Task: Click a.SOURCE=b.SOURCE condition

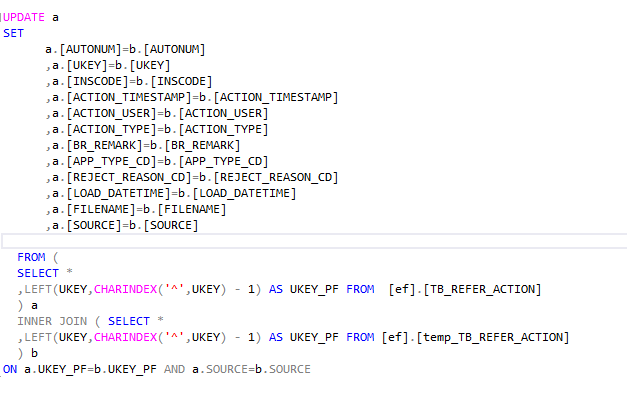Action: pos(251,369)
